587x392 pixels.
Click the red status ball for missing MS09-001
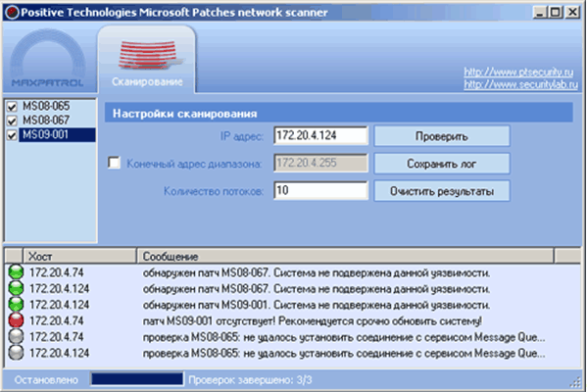(16, 320)
